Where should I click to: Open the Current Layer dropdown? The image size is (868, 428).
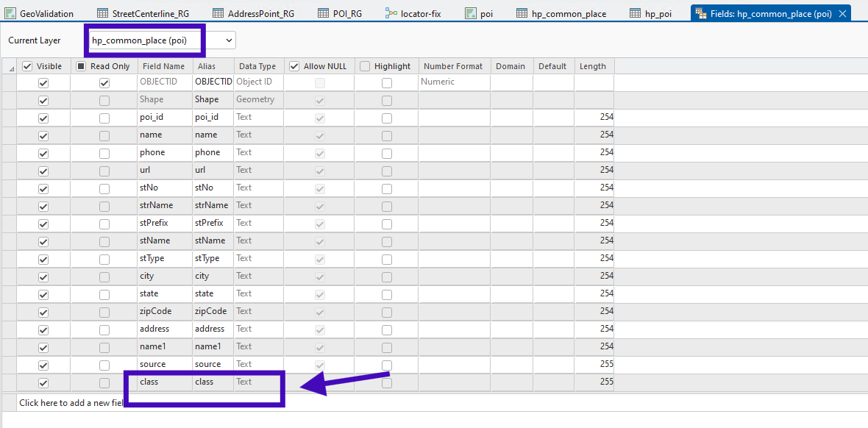(x=230, y=40)
